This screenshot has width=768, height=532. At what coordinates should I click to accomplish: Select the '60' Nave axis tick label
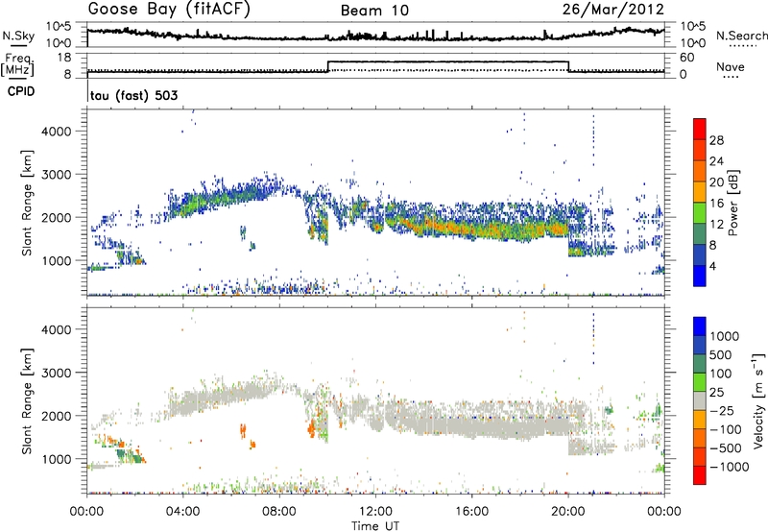point(686,58)
